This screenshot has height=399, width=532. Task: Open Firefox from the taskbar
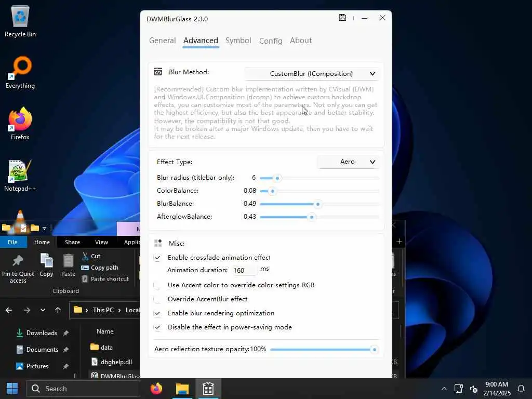[156, 389]
